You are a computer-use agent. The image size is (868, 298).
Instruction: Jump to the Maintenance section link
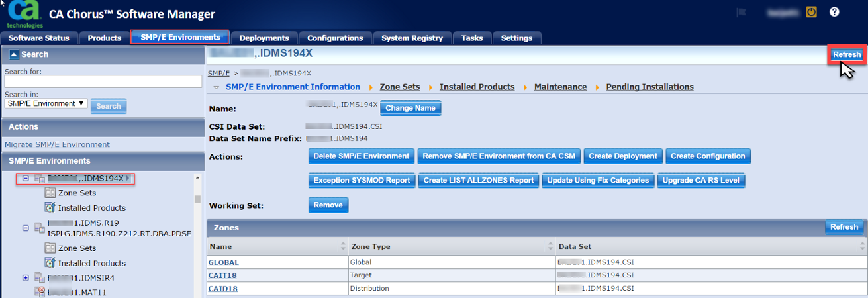pyautogui.click(x=560, y=87)
